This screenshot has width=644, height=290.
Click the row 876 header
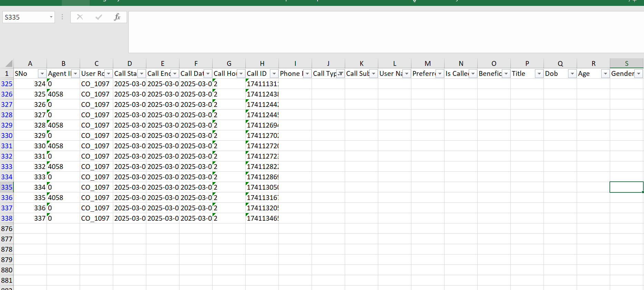click(x=7, y=229)
